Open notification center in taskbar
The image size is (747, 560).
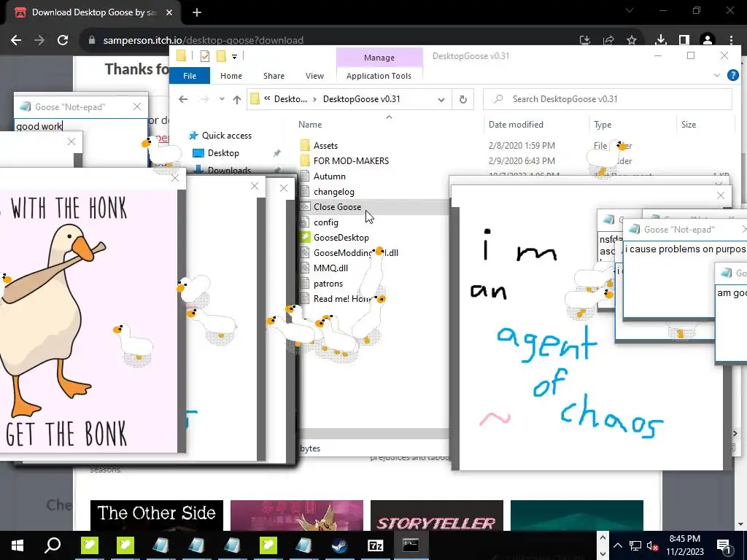pyautogui.click(x=724, y=545)
